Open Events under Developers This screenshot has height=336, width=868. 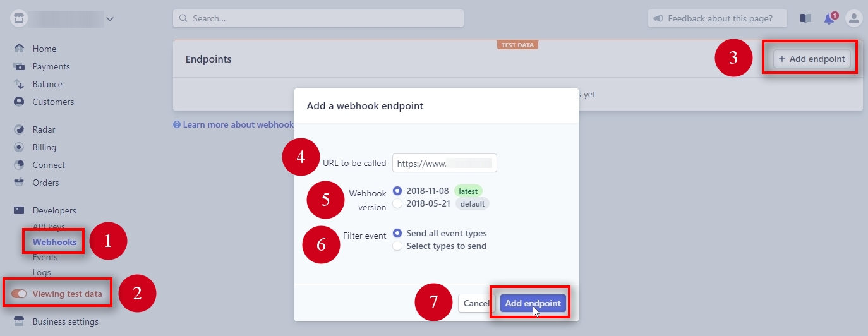pyautogui.click(x=45, y=257)
